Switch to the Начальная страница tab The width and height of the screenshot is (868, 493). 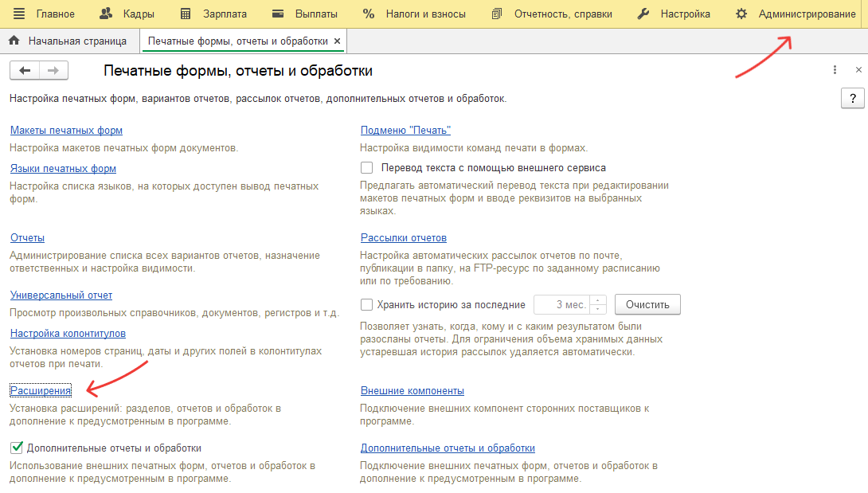(x=68, y=41)
